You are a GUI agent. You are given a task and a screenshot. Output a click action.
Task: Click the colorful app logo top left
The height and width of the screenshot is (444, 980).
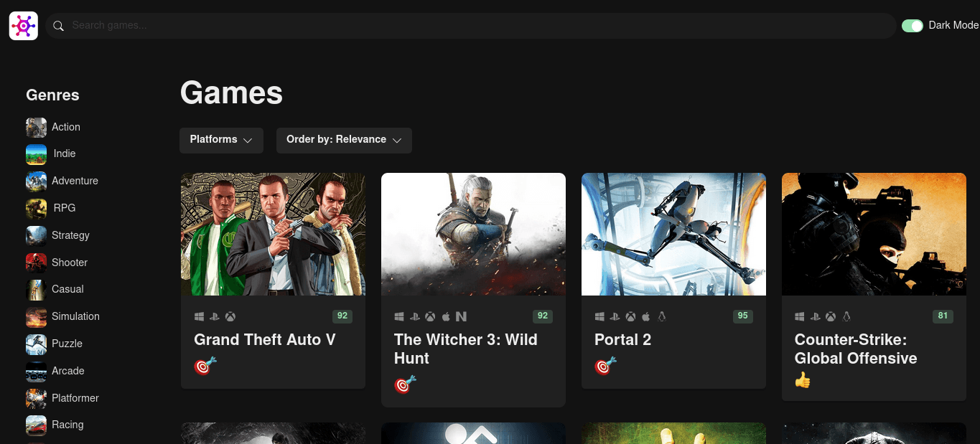(x=23, y=25)
